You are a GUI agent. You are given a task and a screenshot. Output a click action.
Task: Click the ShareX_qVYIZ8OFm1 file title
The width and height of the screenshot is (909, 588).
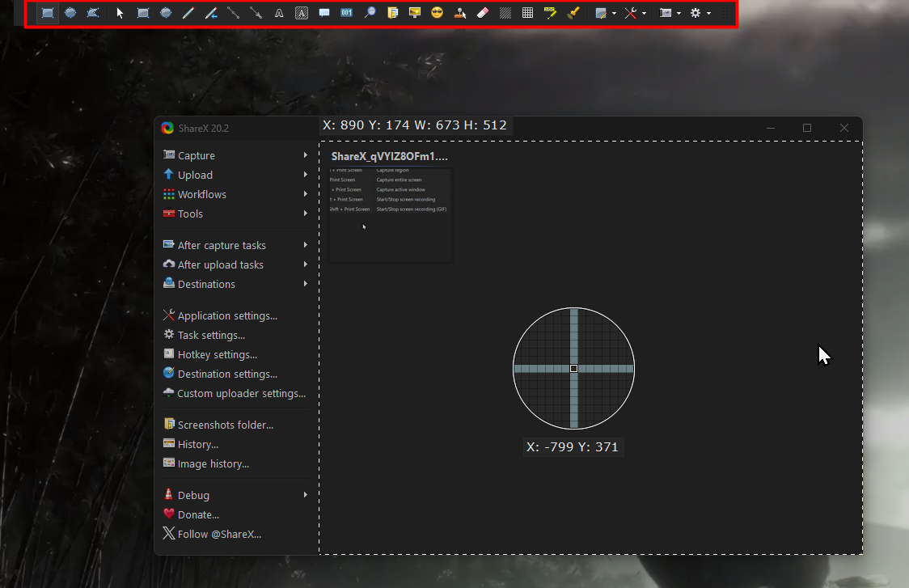(390, 156)
